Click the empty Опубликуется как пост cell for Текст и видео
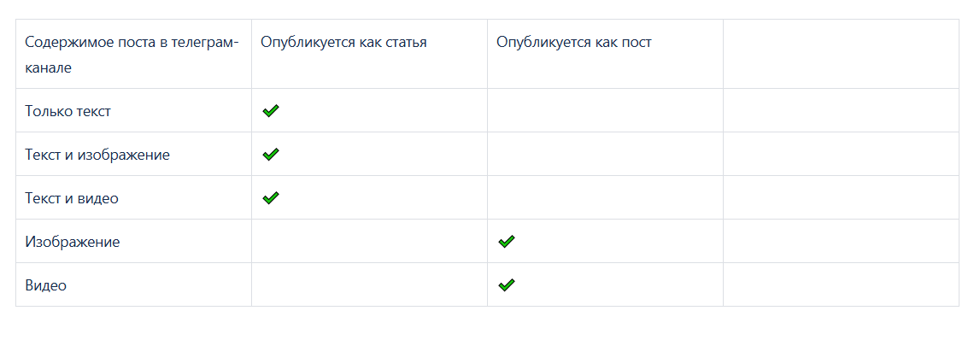 click(x=605, y=197)
